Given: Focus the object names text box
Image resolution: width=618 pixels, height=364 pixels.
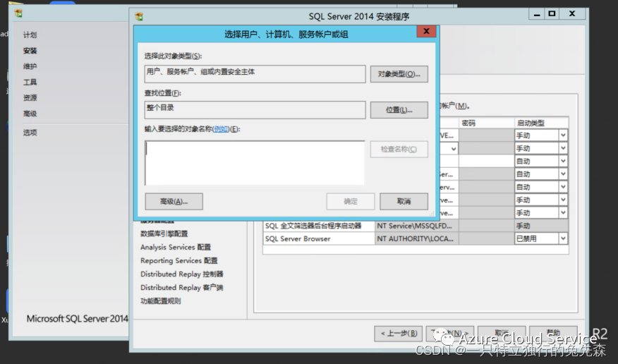Looking at the screenshot, I should 255,163.
